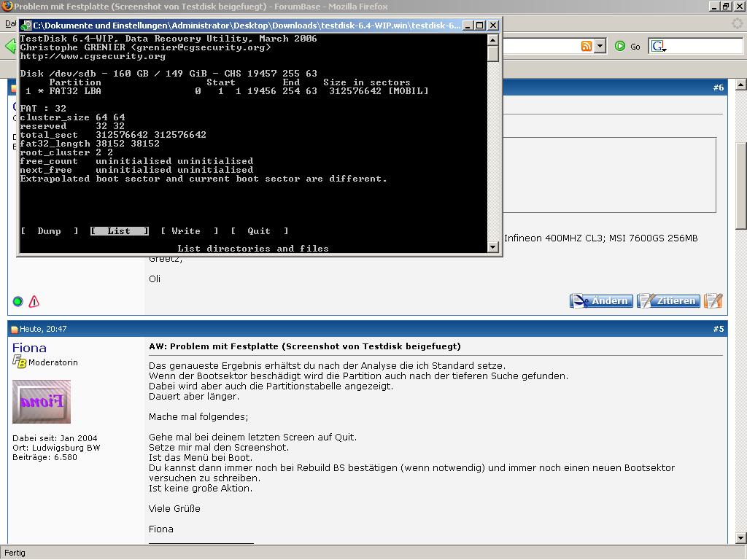Image resolution: width=747 pixels, height=560 pixels.
Task: Minimize the Firefox window
Action: pos(714,6)
